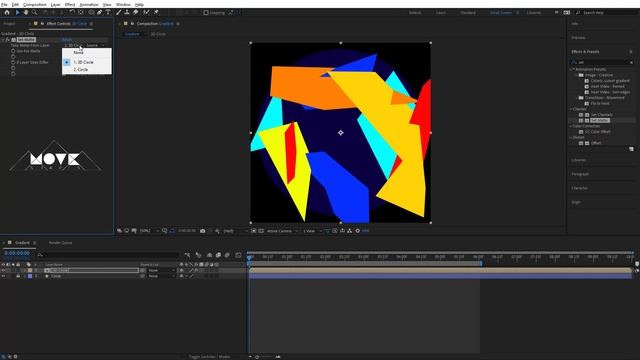Click the label color swatch of the Circle layer
Image resolution: width=640 pixels, height=360 pixels.
click(30, 276)
